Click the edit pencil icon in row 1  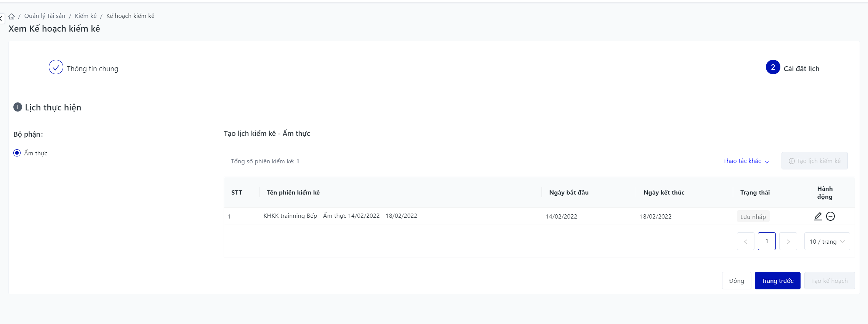pos(818,216)
